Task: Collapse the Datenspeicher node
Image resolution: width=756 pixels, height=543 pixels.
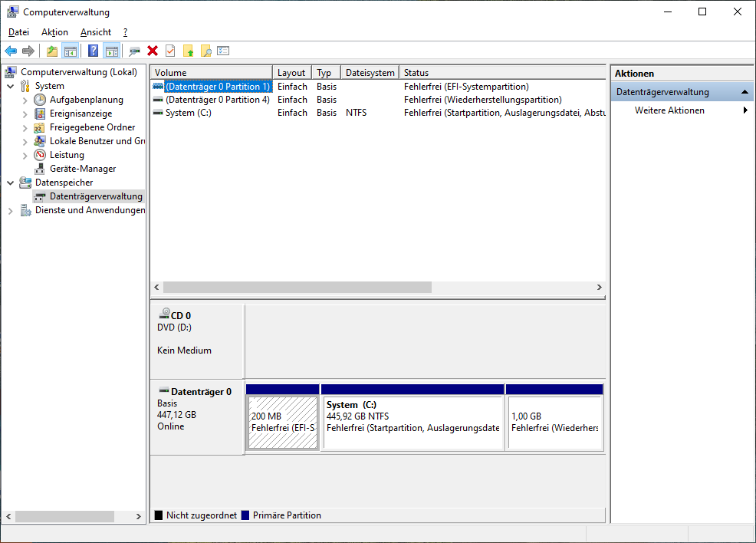Action: [11, 183]
